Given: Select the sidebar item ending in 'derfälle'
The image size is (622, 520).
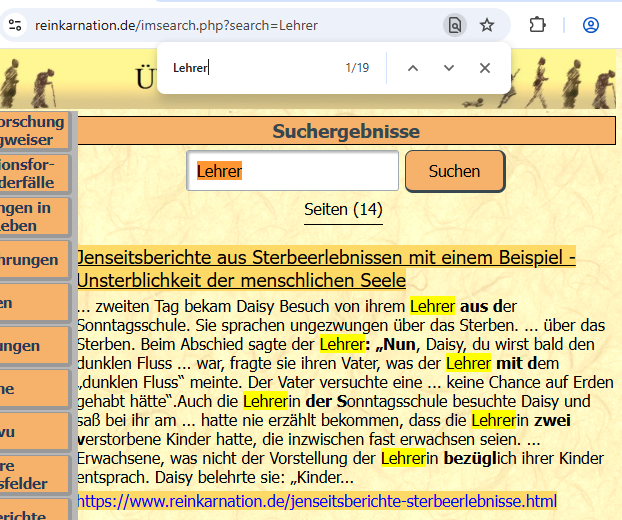Looking at the screenshot, I should (x=34, y=173).
